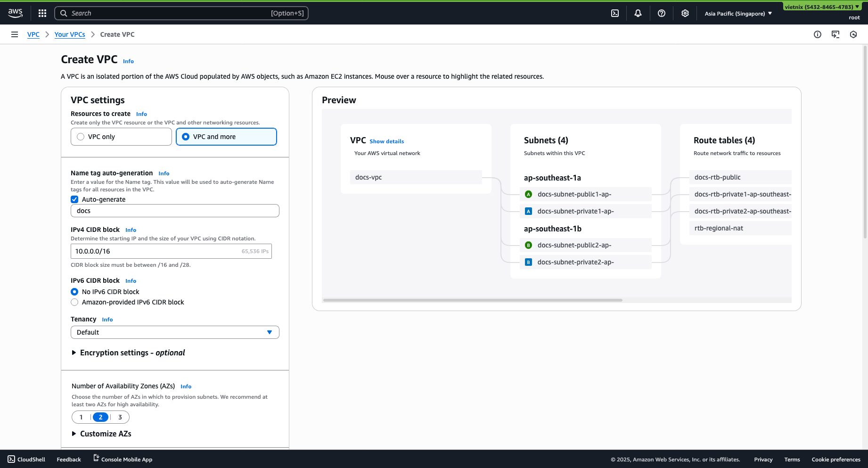Image resolution: width=868 pixels, height=468 pixels.
Task: Open the CloudShell terminal icon
Action: point(614,13)
